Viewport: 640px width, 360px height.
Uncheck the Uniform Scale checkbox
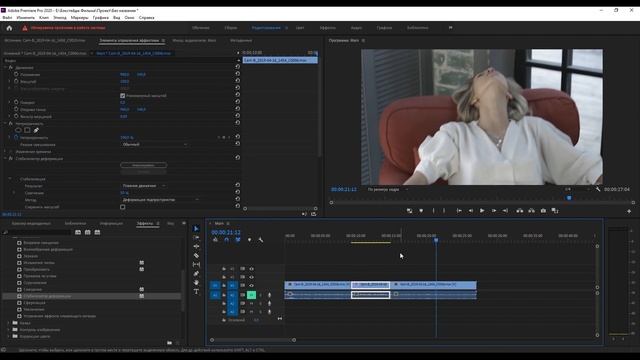coord(122,96)
